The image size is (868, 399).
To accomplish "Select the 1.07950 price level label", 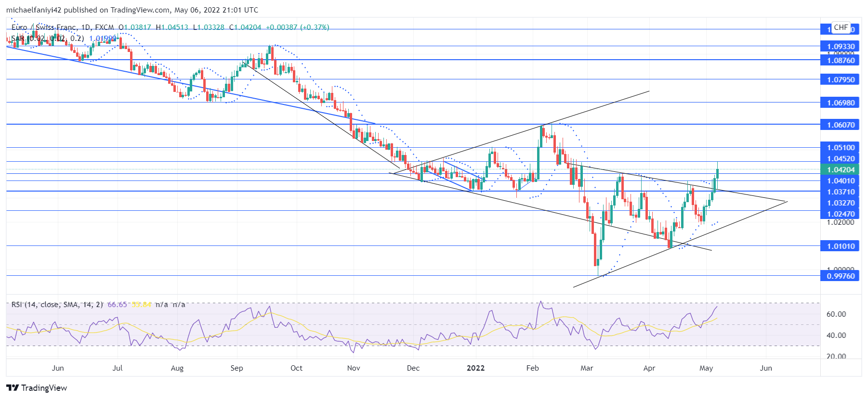I will 840,80.
